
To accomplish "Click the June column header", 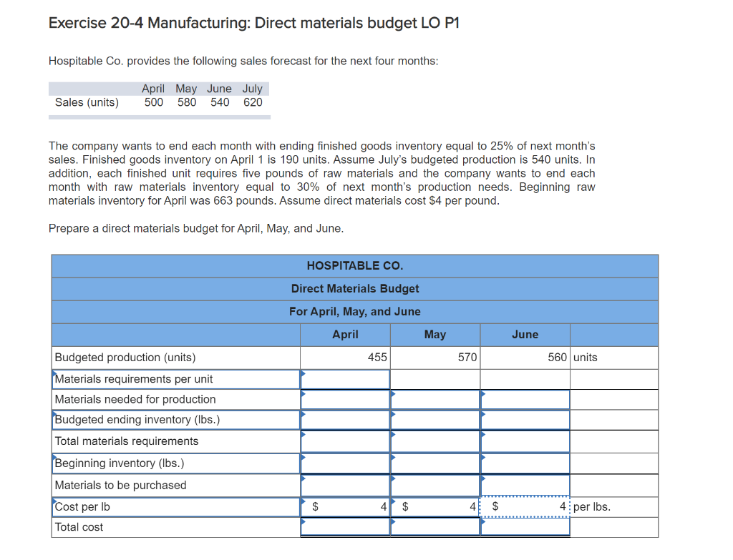I will pyautogui.click(x=525, y=334).
